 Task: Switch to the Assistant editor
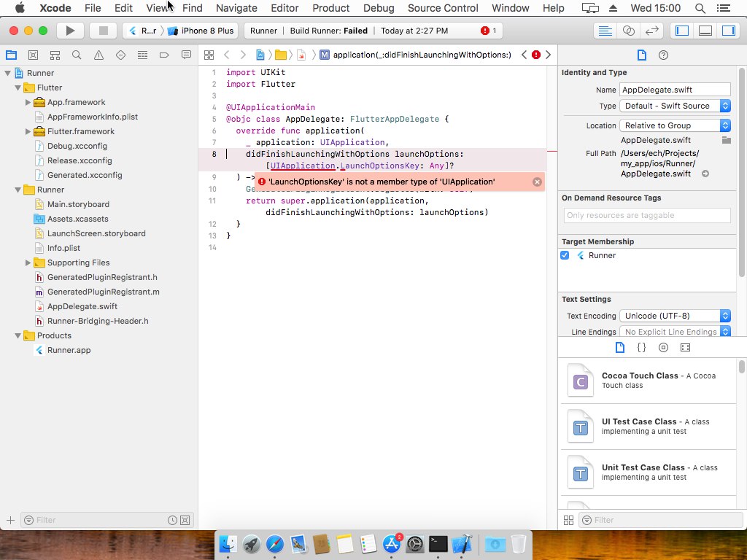tap(628, 31)
